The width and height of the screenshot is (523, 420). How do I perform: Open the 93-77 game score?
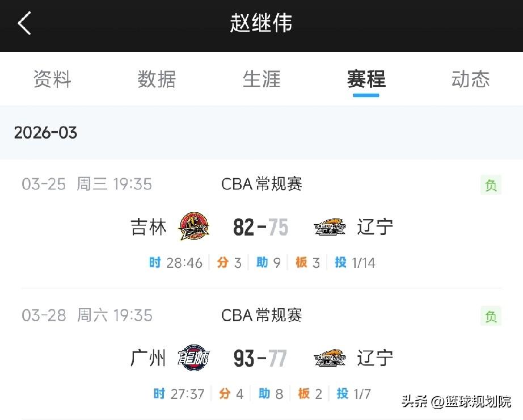260,358
